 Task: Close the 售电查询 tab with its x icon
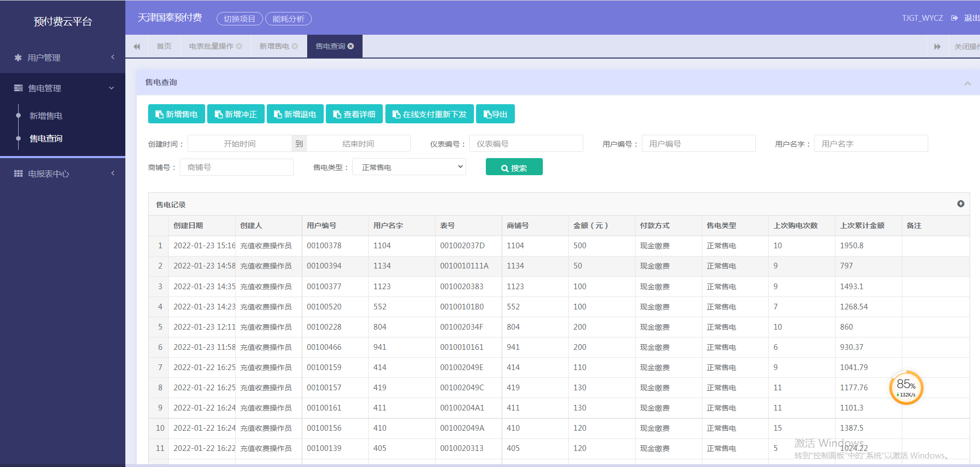[351, 46]
